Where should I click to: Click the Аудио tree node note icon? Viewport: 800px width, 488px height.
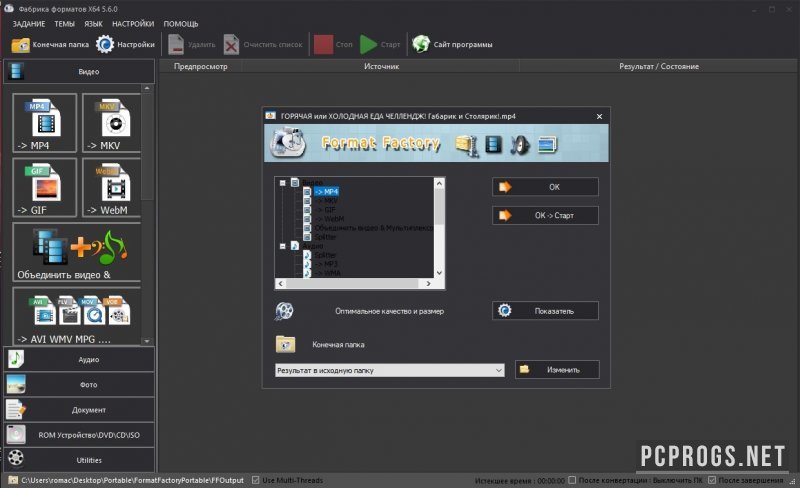(295, 246)
